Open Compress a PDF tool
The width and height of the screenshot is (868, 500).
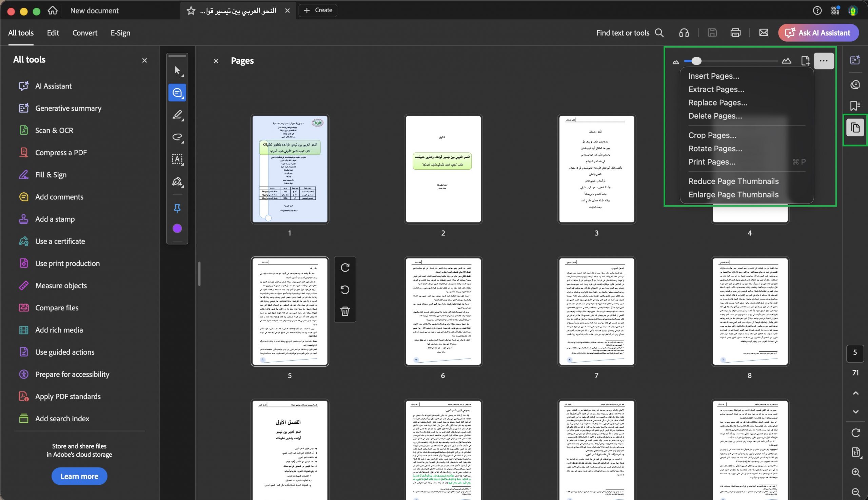pyautogui.click(x=53, y=153)
